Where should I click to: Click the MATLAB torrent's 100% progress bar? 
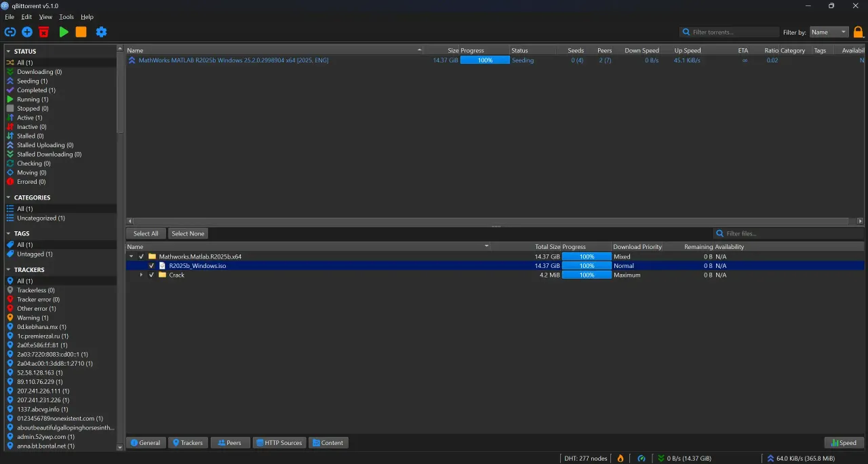coord(485,60)
